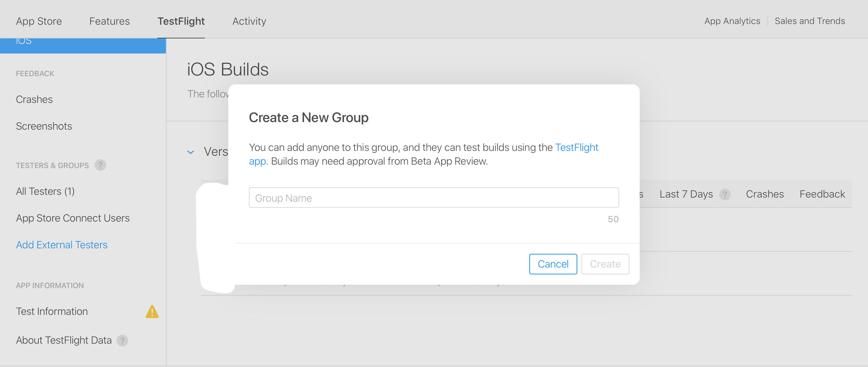Click the Feedback column header

822,194
